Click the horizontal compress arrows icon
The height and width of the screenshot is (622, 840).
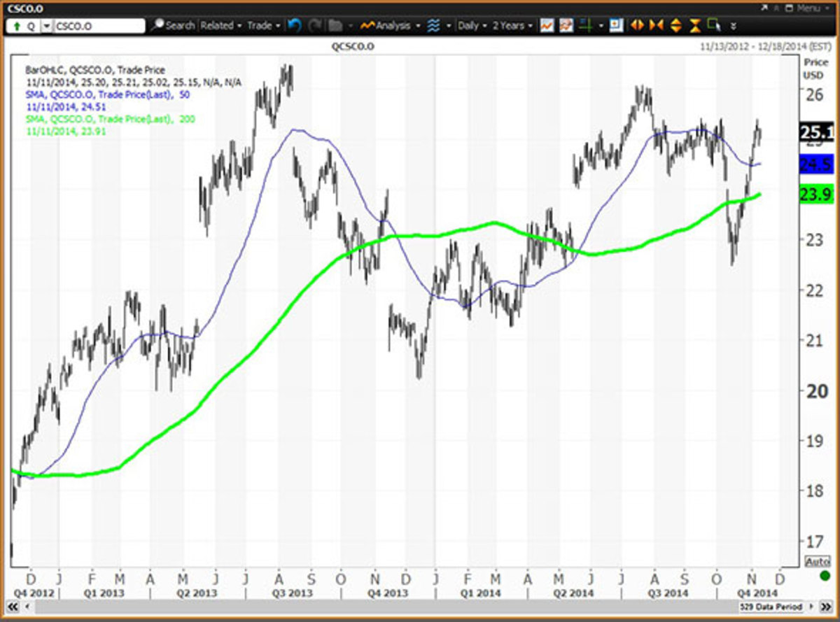pyautogui.click(x=656, y=26)
